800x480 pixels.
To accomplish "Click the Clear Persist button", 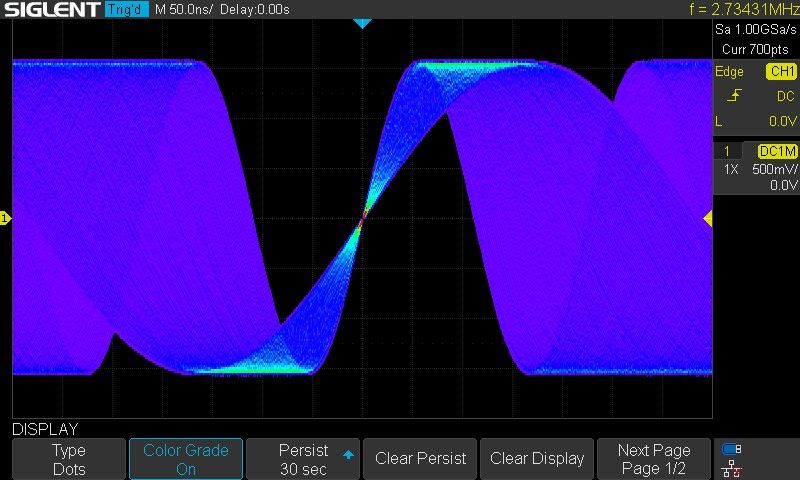I will (420, 459).
